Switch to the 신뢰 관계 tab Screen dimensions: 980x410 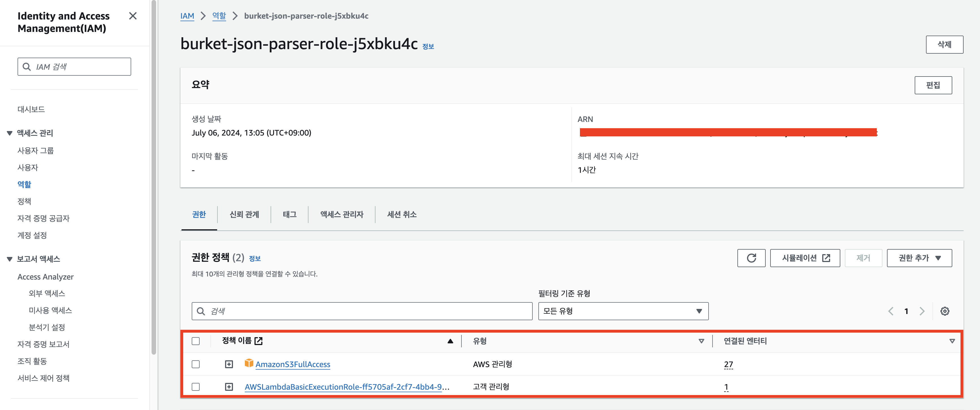[x=244, y=214]
